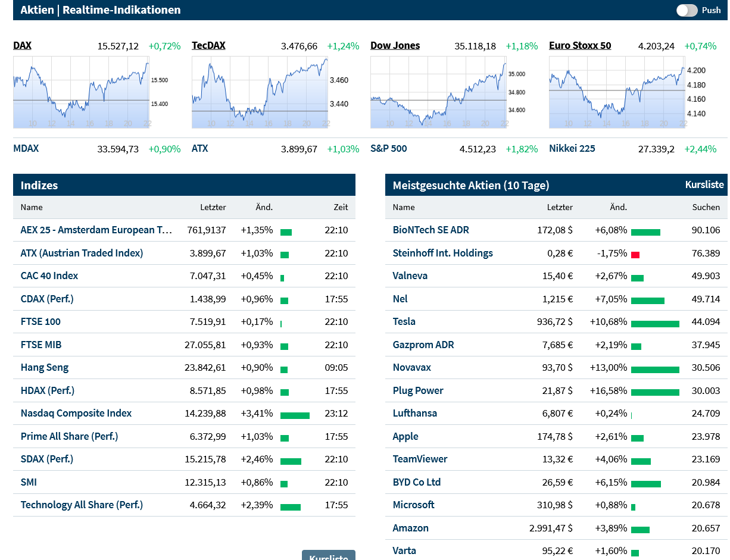Open ATX (Austrian Traded Index) row
Image resolution: width=730 pixels, height=560 pixels.
(82, 254)
